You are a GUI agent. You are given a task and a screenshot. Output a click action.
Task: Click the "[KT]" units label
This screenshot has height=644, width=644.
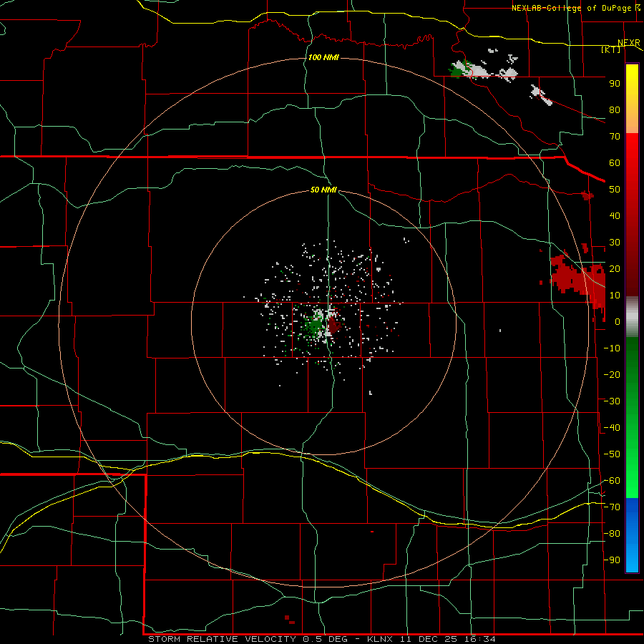(x=611, y=49)
